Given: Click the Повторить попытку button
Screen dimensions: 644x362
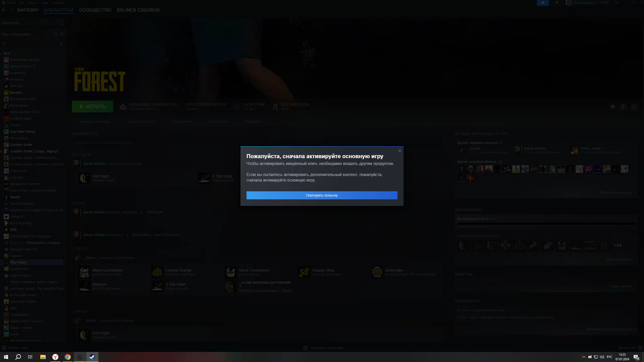Looking at the screenshot, I should (x=322, y=195).
